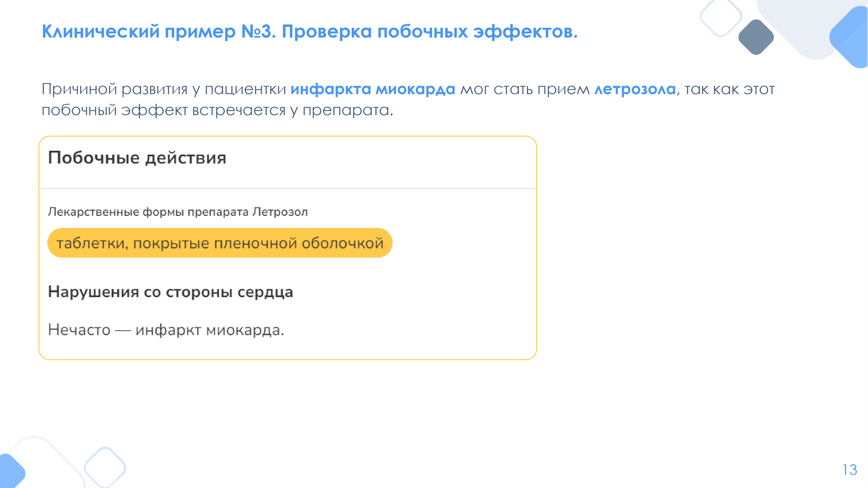Screen dimensions: 868x488
Task: Click the slide title "Клинический пример №3"
Action: [x=158, y=32]
